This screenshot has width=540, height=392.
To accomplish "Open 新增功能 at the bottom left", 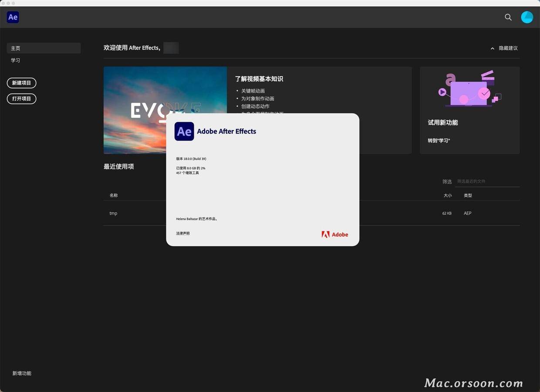I will 22,373.
